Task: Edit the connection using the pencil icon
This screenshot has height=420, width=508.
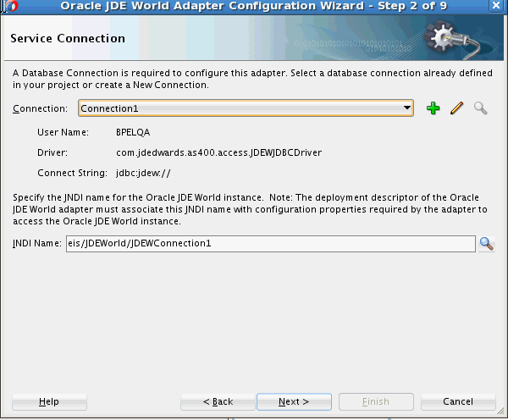Action: pyautogui.click(x=457, y=108)
